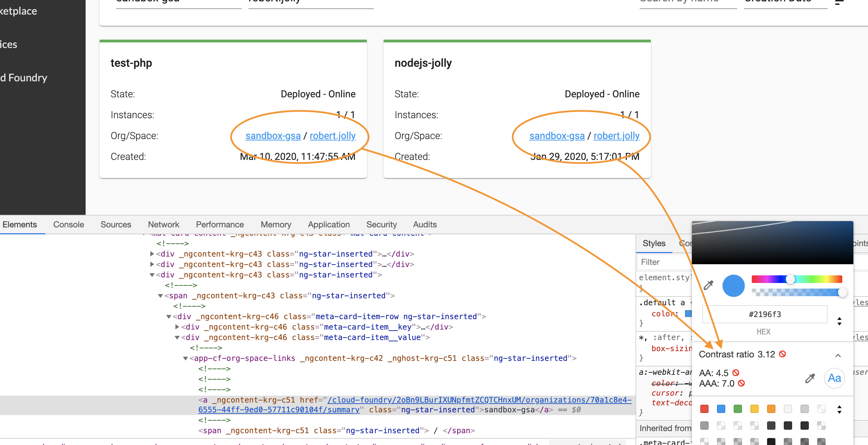Click in the color shade spectrum area
The image size is (868, 445).
tap(773, 243)
